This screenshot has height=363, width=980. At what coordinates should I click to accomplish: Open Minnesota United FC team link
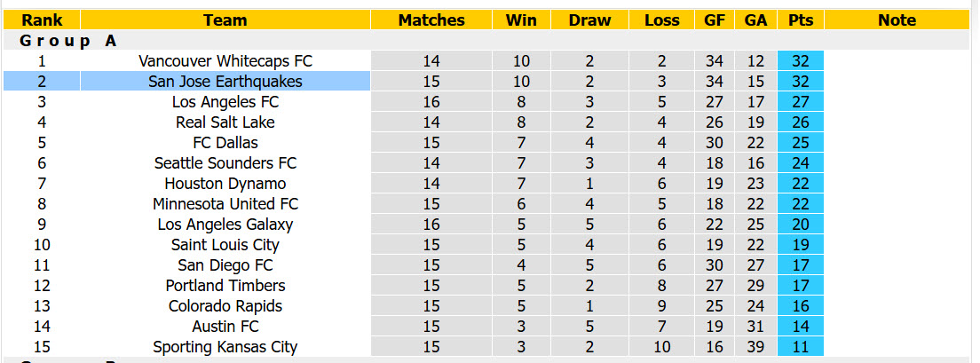coord(225,203)
